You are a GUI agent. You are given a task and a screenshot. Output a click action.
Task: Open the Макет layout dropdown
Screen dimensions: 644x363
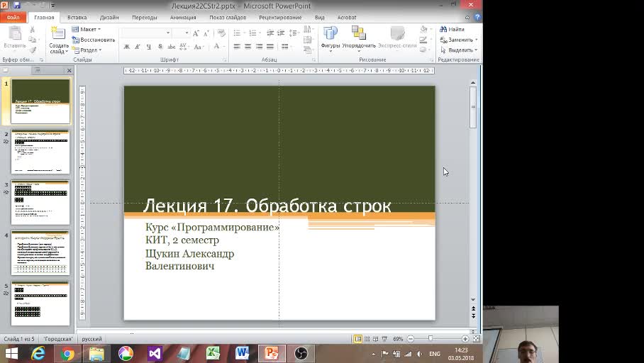pyautogui.click(x=87, y=29)
